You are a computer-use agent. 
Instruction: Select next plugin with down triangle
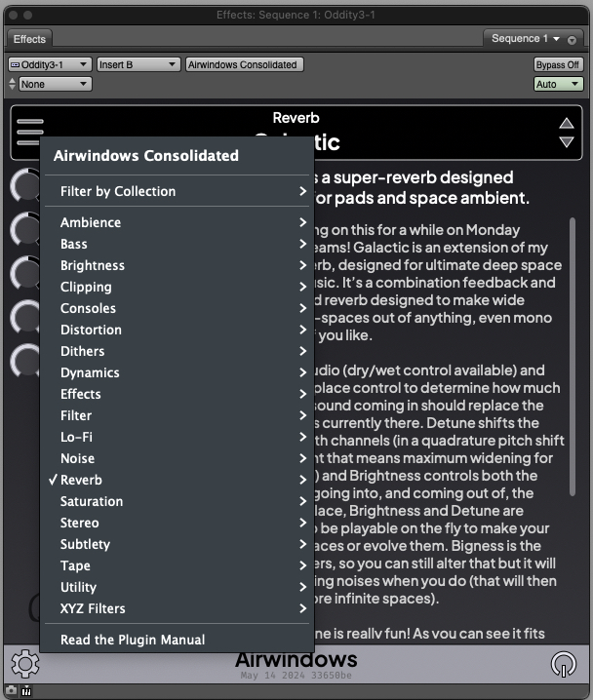tap(567, 142)
